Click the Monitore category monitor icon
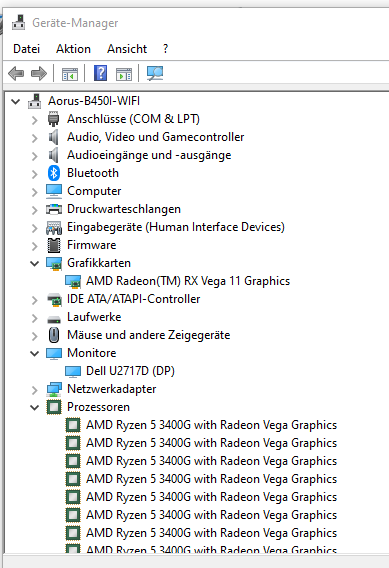The image size is (389, 568). tap(54, 353)
